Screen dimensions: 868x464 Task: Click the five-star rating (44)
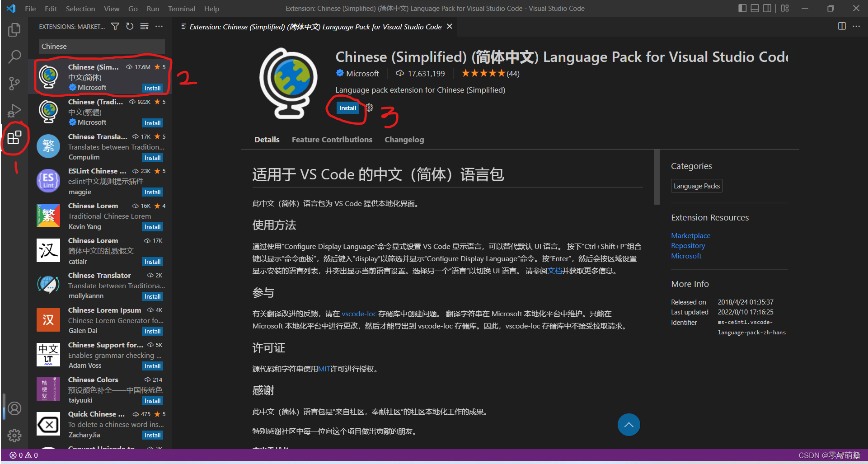[490, 73]
